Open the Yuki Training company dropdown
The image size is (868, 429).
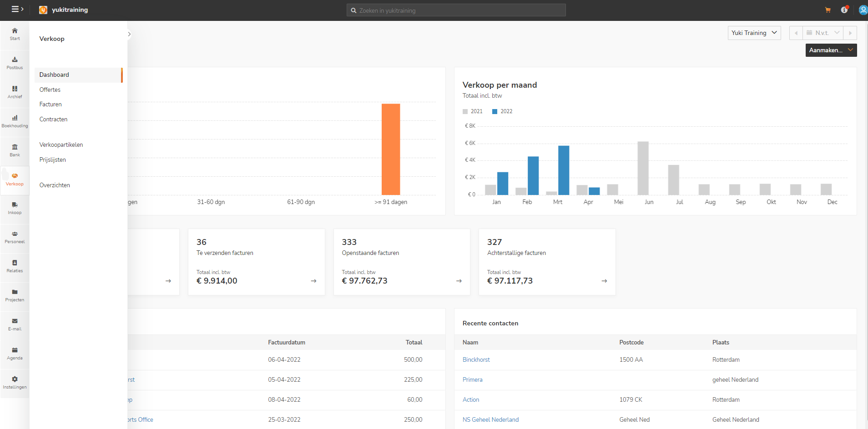tap(754, 33)
